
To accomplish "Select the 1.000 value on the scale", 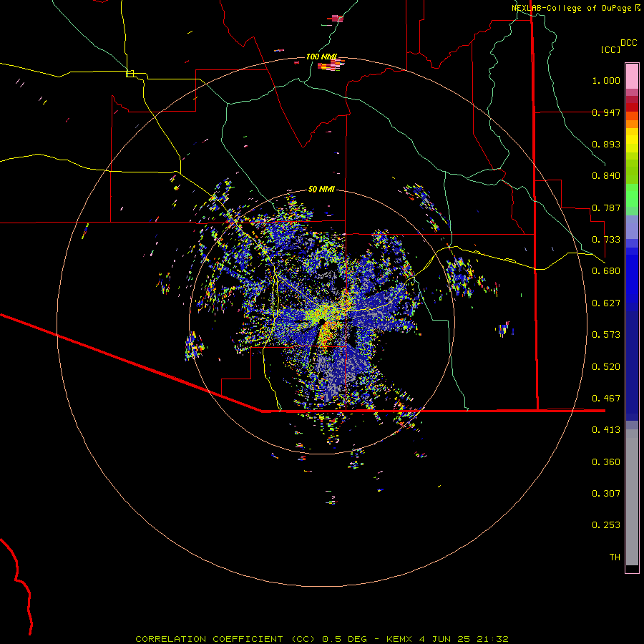I will pyautogui.click(x=606, y=80).
